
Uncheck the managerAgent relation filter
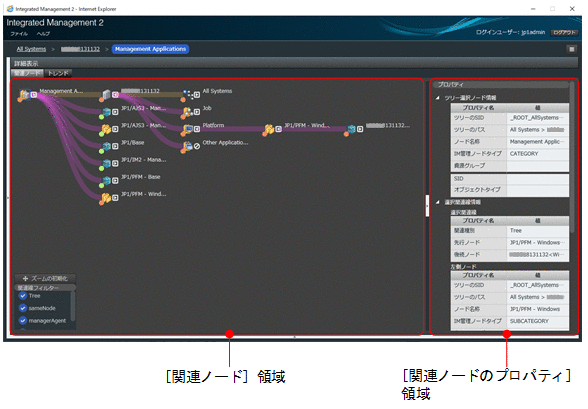coord(22,321)
